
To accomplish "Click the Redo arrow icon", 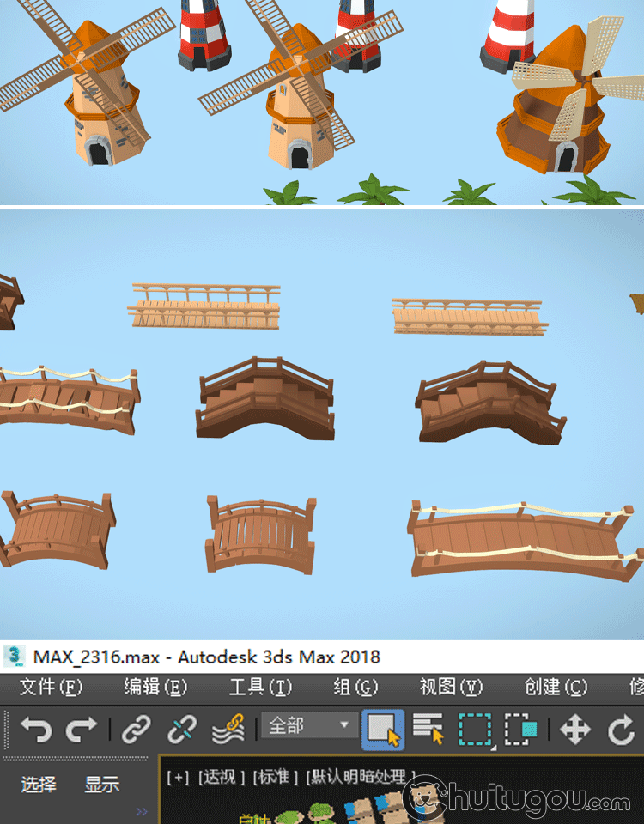I will (82, 730).
